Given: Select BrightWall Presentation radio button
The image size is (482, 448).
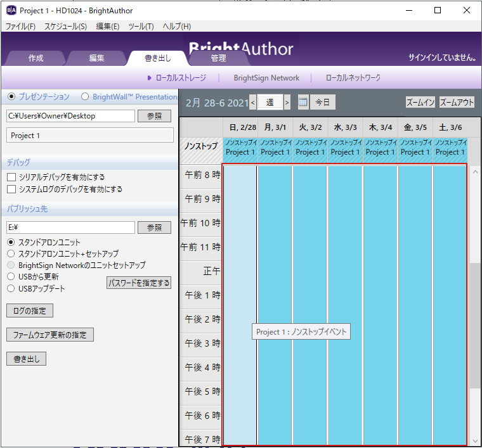Looking at the screenshot, I should [85, 97].
